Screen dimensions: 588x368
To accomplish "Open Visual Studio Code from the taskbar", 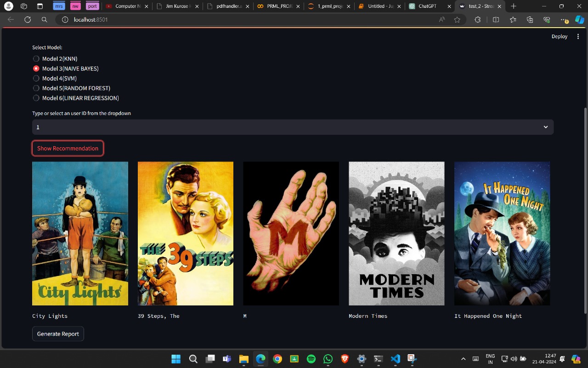I will (x=395, y=359).
